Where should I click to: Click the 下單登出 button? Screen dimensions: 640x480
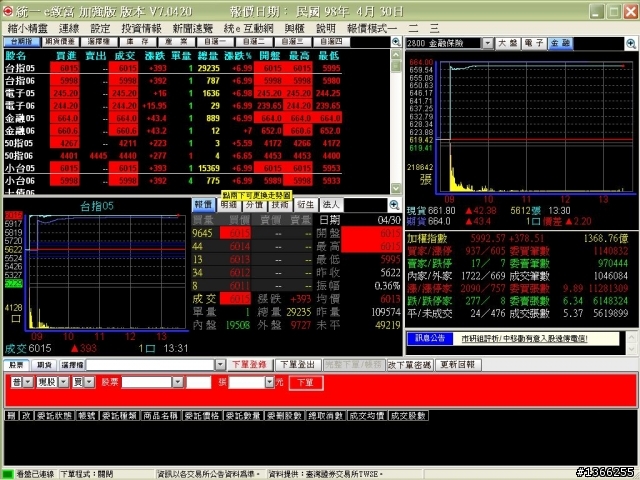(298, 365)
